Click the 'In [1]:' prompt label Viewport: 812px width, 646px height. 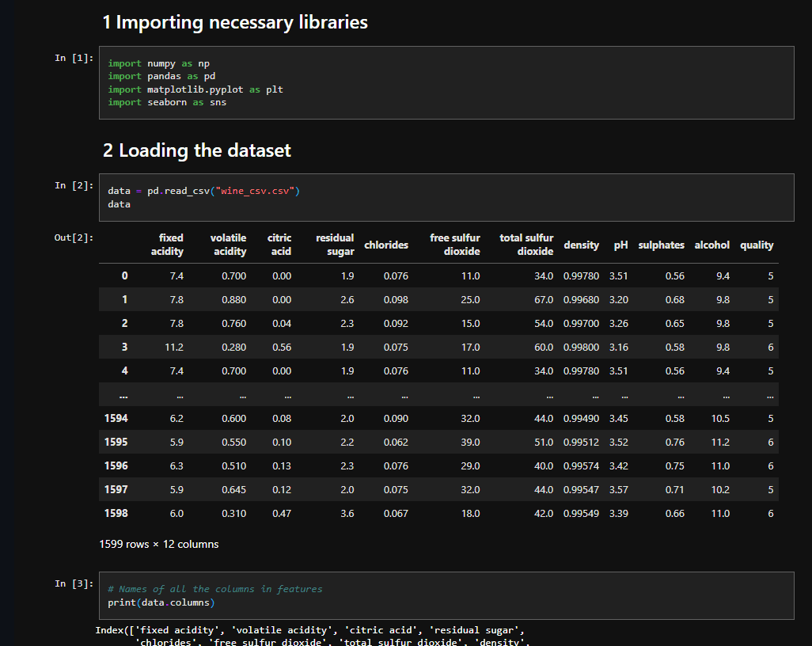74,58
